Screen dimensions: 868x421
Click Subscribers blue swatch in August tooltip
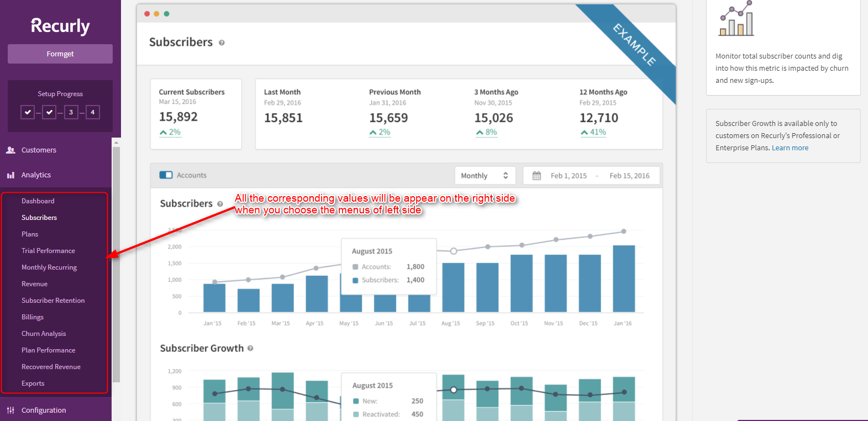356,280
